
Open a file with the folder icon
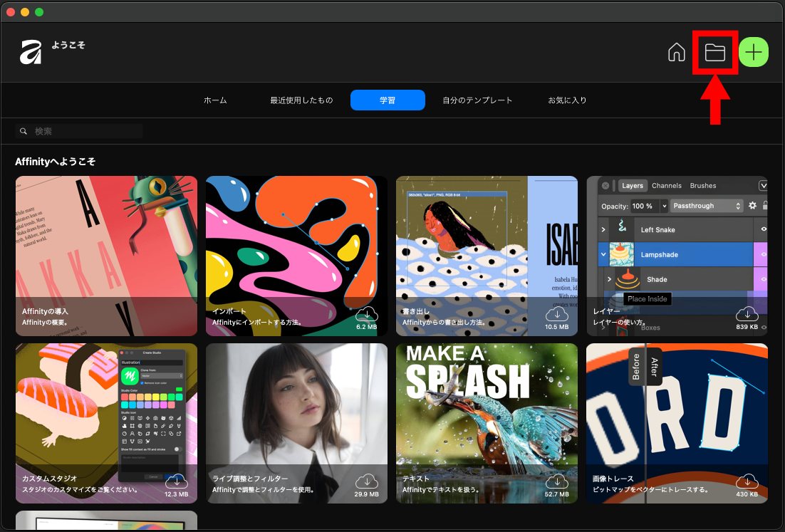click(x=715, y=52)
